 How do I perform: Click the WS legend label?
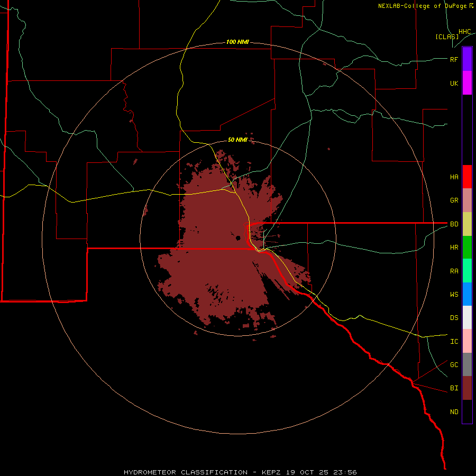[x=454, y=294]
